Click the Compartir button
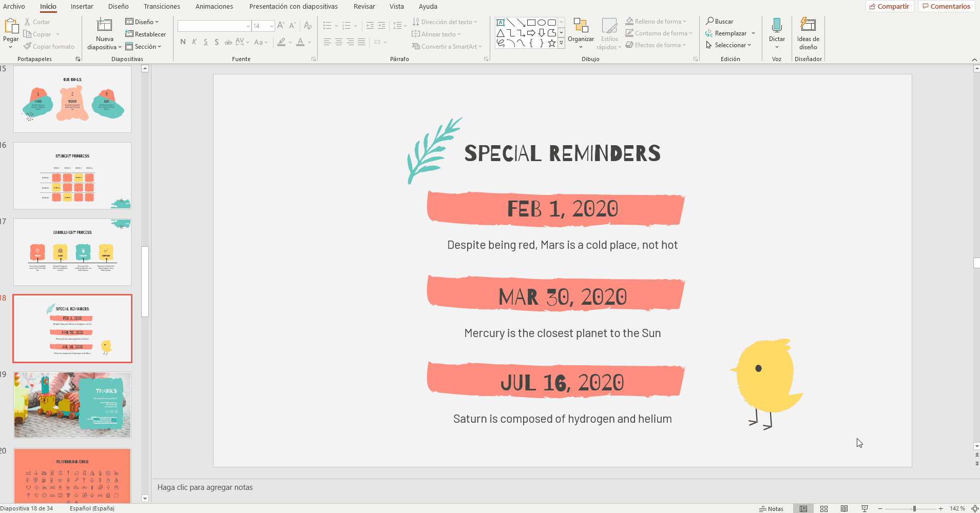The width and height of the screenshot is (980, 513). click(890, 6)
